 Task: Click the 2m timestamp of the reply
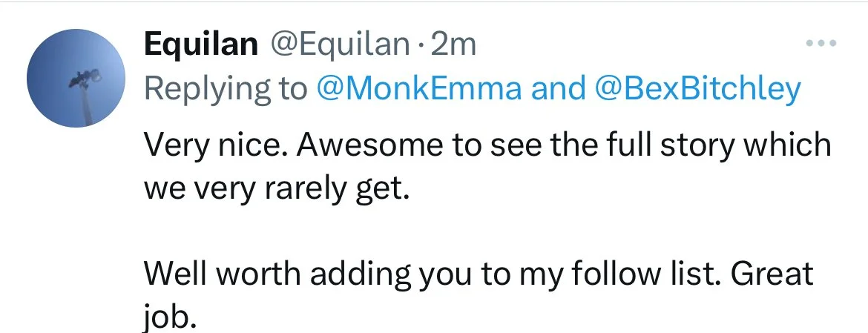pos(453,45)
